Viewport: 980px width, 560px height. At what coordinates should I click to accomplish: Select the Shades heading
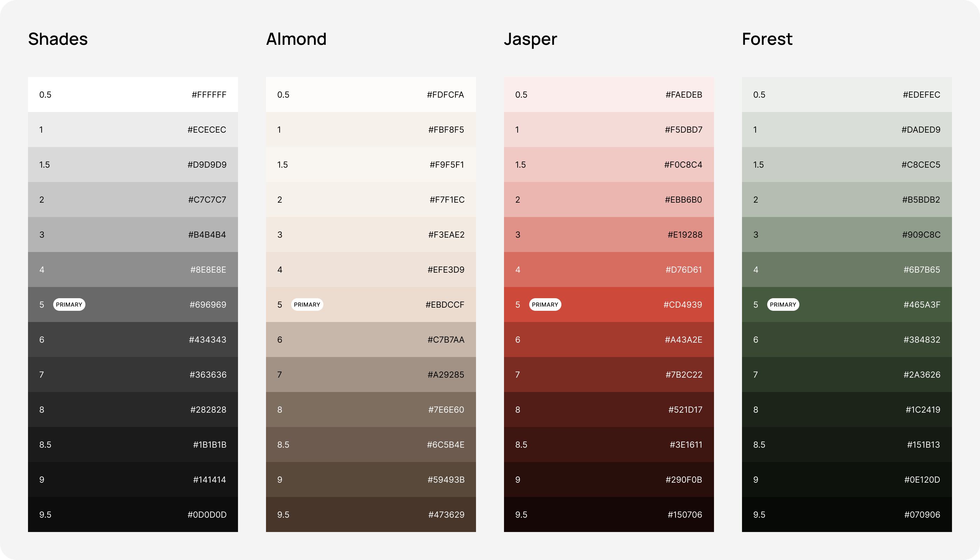(x=58, y=39)
